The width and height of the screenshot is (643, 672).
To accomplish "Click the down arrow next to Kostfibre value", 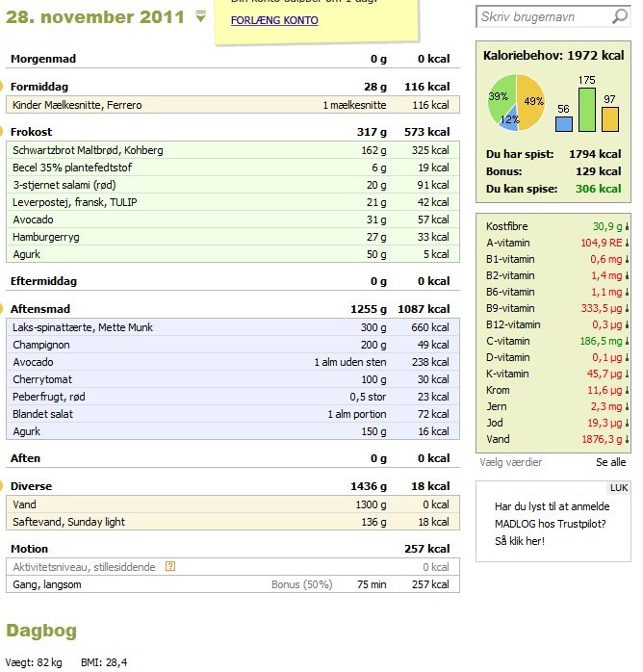I will click(627, 227).
